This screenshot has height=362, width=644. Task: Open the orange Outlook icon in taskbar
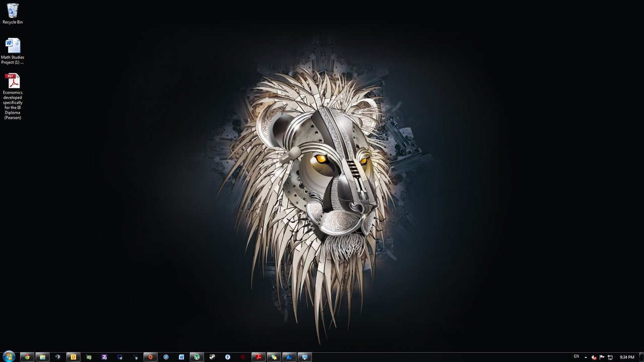73,357
